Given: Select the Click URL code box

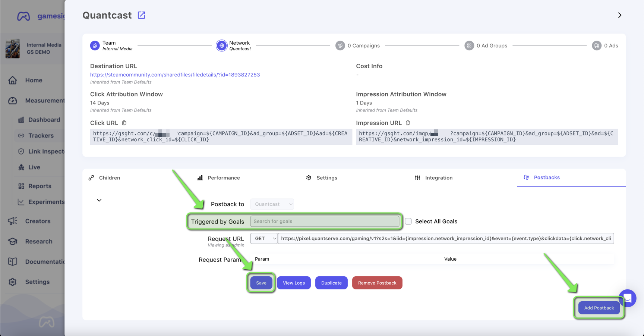Looking at the screenshot, I should point(221,137).
